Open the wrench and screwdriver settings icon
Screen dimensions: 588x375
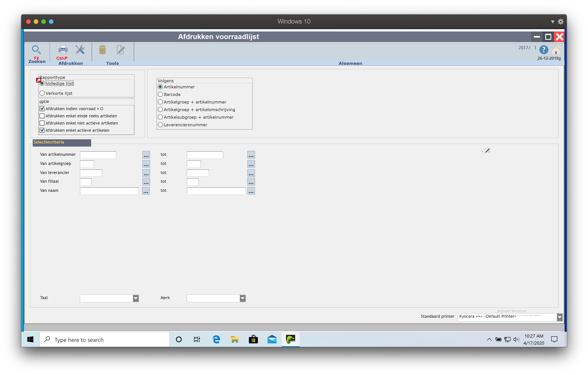(x=80, y=50)
